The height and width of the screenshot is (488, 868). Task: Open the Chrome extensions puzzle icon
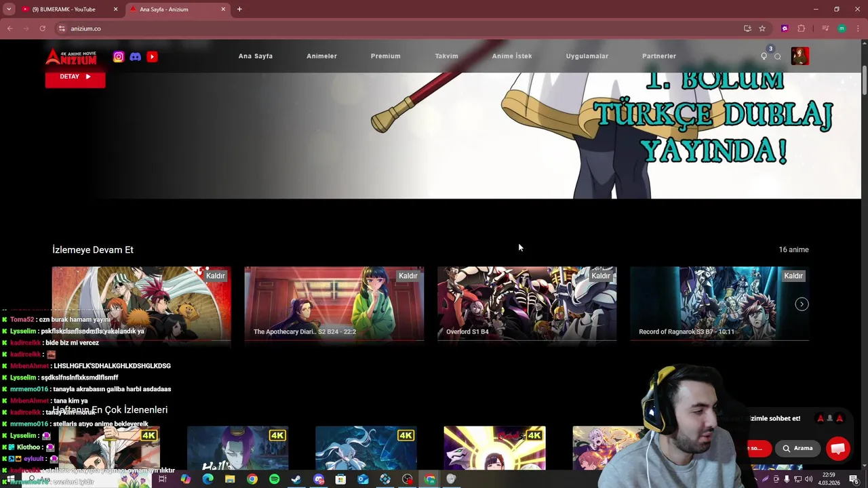pyautogui.click(x=802, y=28)
